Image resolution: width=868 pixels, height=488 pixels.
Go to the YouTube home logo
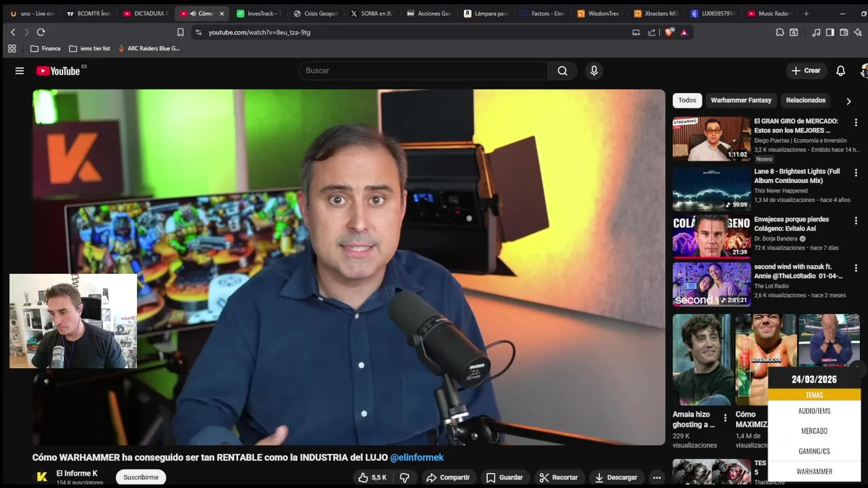coord(58,70)
